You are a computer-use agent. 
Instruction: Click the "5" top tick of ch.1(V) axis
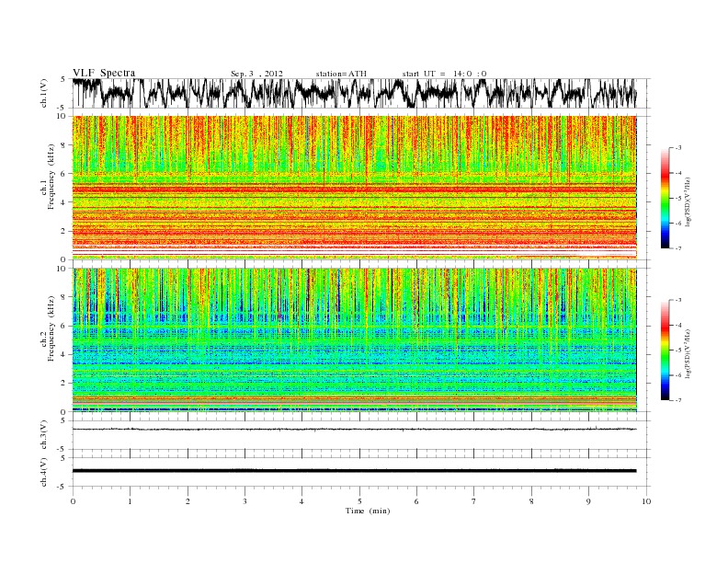pyautogui.click(x=63, y=79)
